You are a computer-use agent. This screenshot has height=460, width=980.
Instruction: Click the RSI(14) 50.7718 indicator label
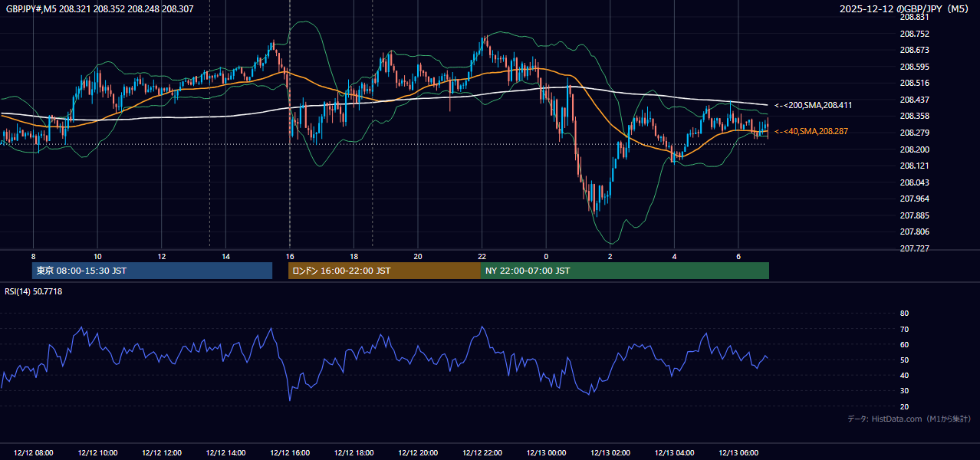[x=35, y=291]
